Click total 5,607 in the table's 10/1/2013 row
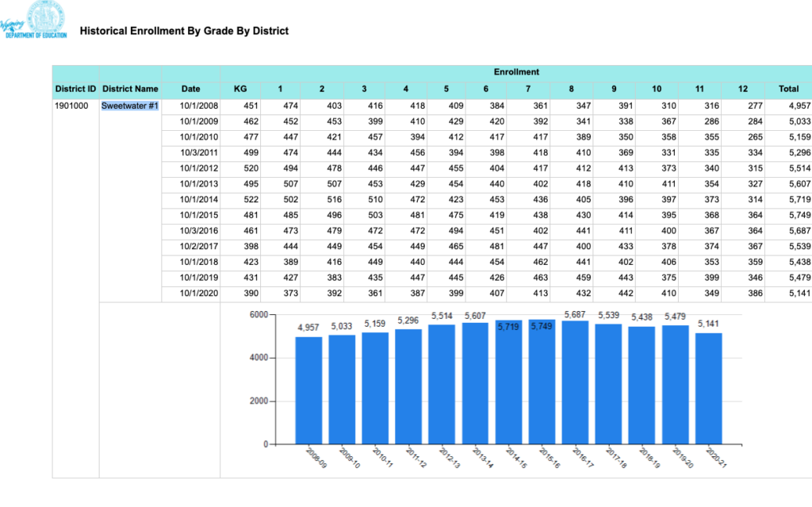 point(799,183)
